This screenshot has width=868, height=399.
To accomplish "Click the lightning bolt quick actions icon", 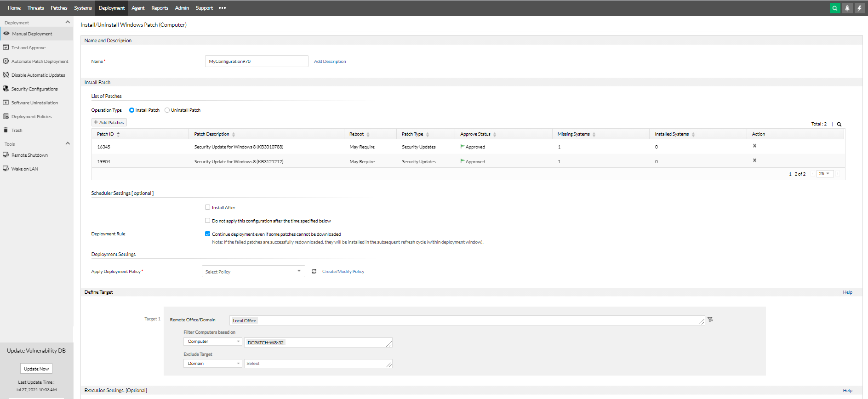I will tap(859, 8).
